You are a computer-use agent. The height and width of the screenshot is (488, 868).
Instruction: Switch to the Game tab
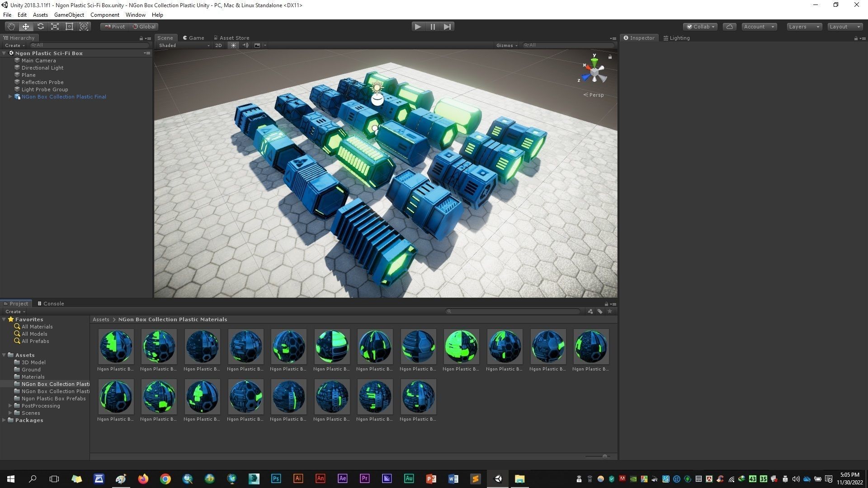click(193, 38)
